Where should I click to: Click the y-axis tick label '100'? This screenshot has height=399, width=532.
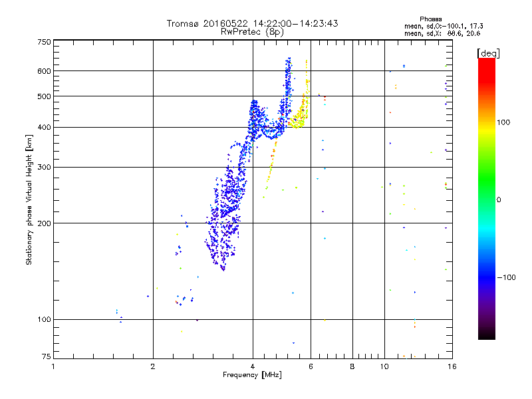[x=44, y=320]
